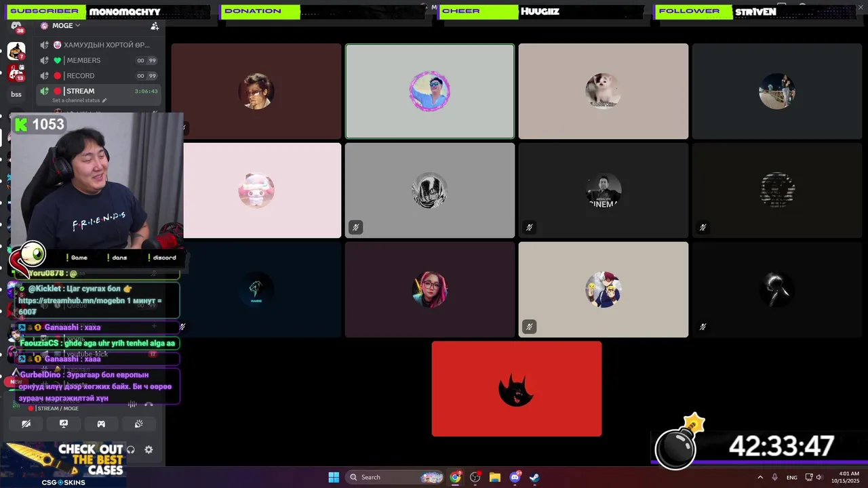This screenshot has width=868, height=488.
Task: Open Google Chrome from the taskbar
Action: coord(456,477)
